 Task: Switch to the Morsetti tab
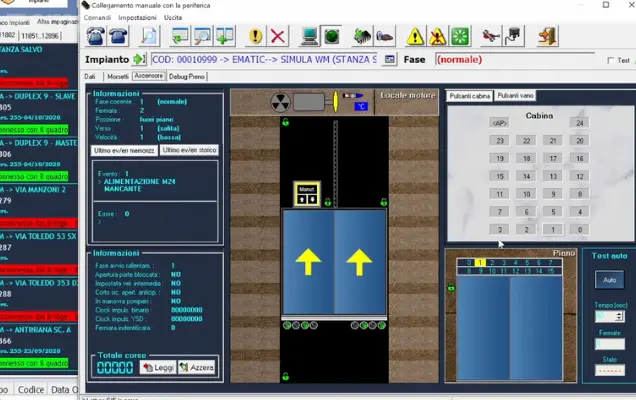coord(117,76)
